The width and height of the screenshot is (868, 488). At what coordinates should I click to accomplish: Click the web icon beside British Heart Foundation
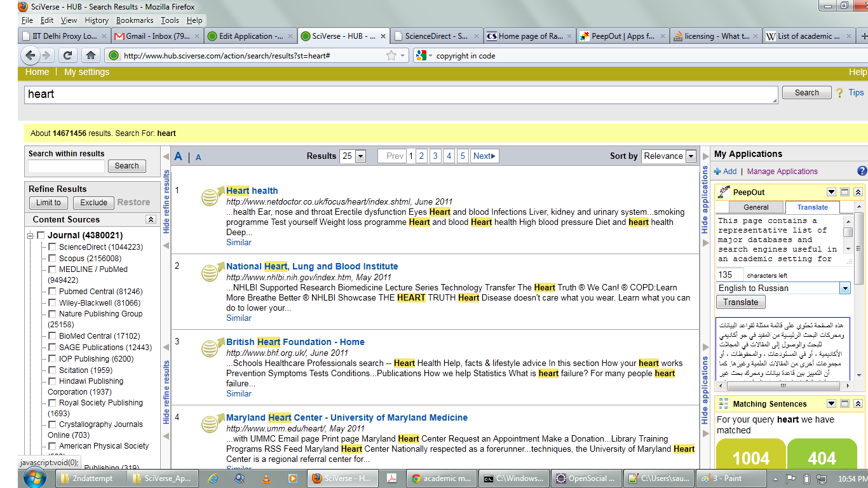click(212, 348)
